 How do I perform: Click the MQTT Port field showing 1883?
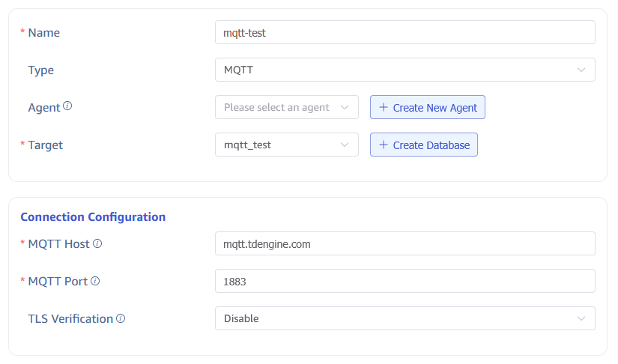click(x=405, y=281)
